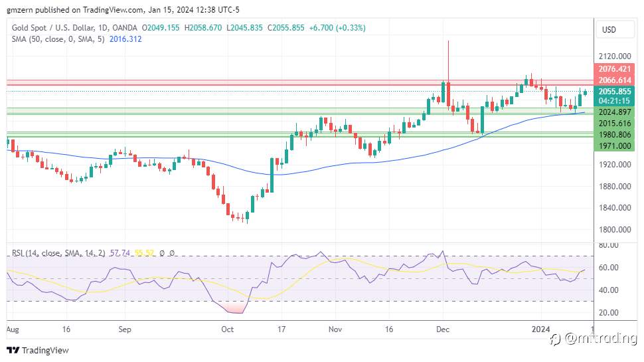Click the RSI axis label 60.00
Viewport: 644px width, 362px height.
[608, 268]
